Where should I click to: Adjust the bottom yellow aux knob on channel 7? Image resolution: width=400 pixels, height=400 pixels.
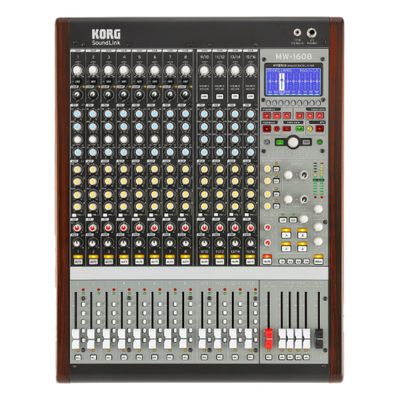point(170,207)
